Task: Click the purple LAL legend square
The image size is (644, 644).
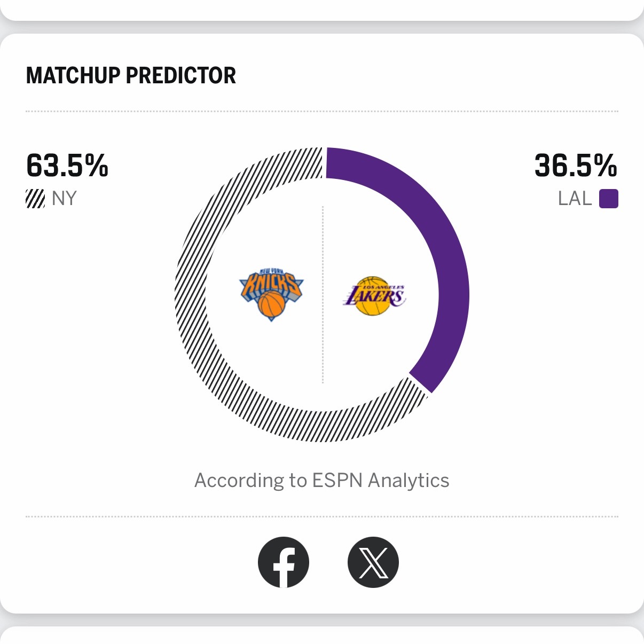Action: coord(608,199)
